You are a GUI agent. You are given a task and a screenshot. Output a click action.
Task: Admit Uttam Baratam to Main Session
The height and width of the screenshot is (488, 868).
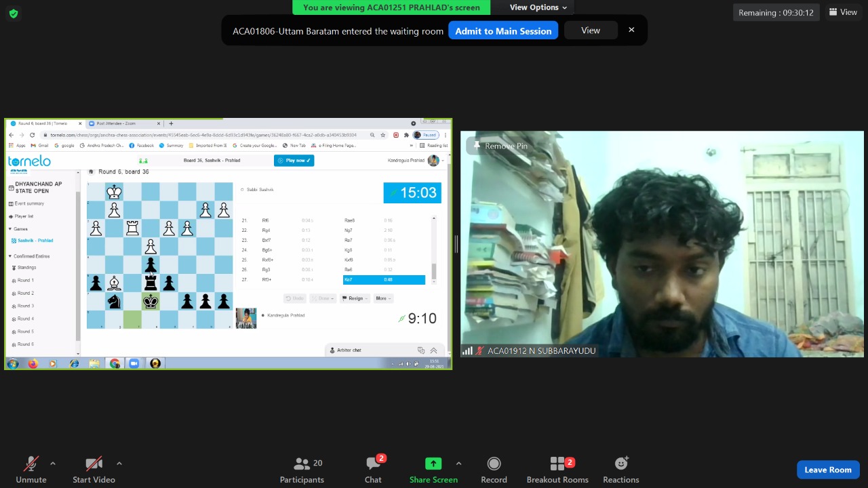(503, 30)
